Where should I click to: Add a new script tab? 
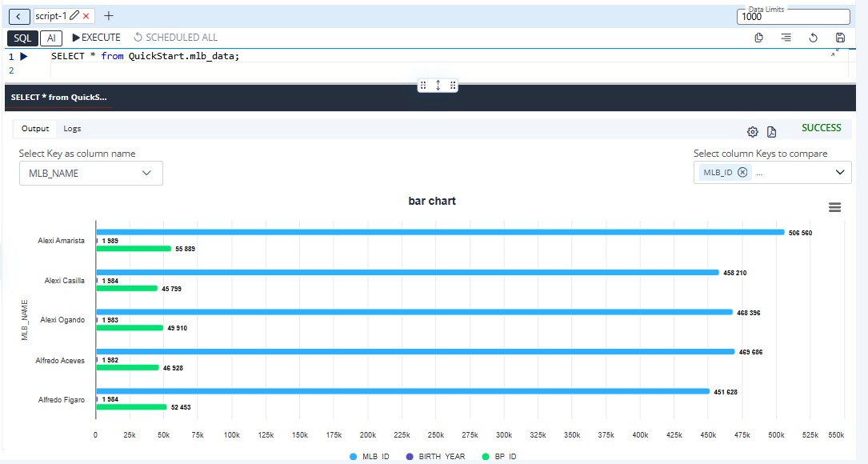109,16
